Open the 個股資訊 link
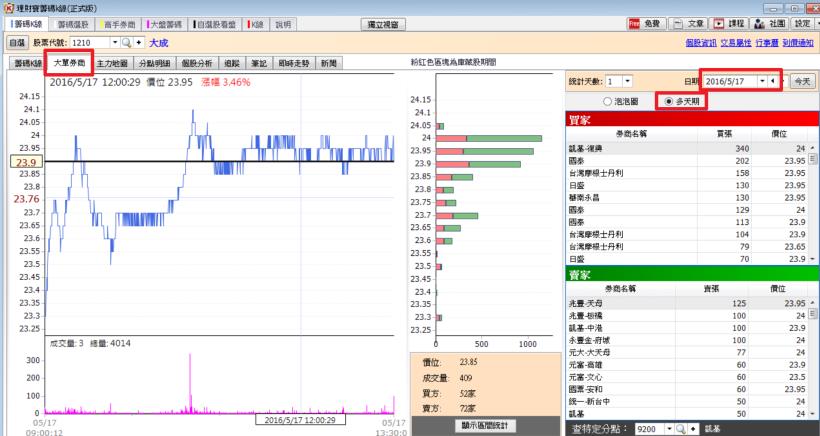Viewport: 820px width, 436px height. (702, 44)
